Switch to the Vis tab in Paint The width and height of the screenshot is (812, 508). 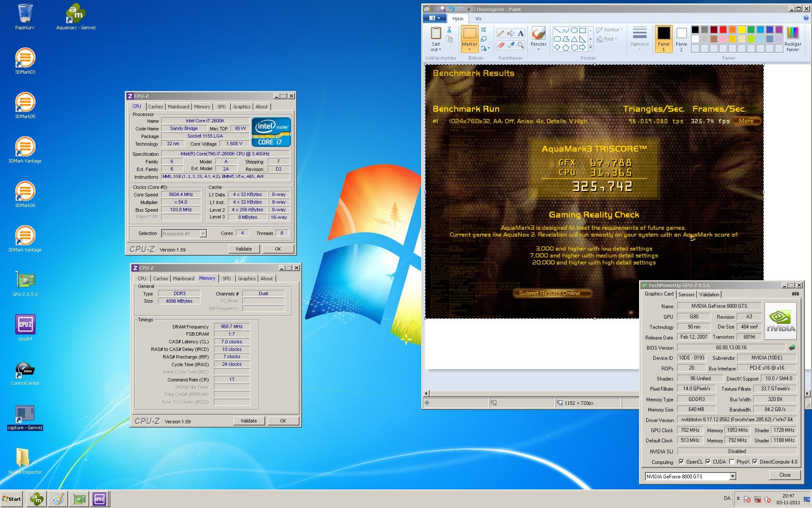pos(478,19)
